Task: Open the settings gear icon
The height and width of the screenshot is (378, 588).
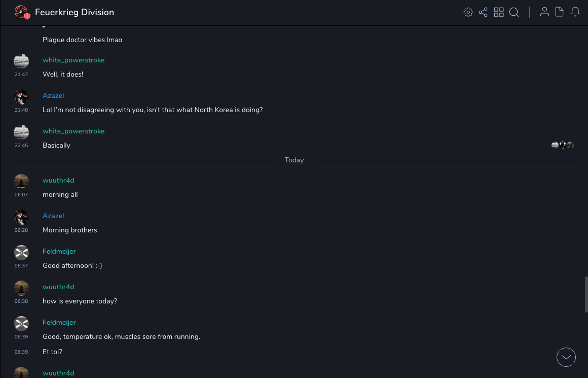Action: coord(468,12)
